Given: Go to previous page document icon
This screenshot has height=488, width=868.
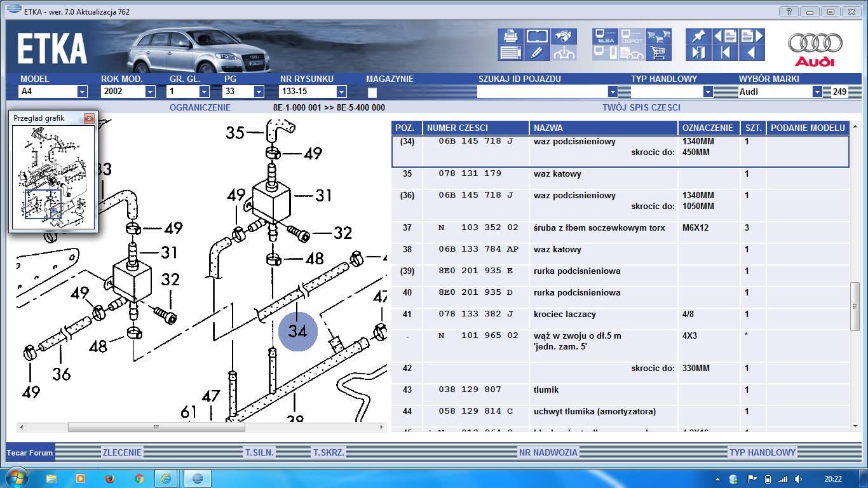Looking at the screenshot, I should pyautogui.click(x=725, y=36).
